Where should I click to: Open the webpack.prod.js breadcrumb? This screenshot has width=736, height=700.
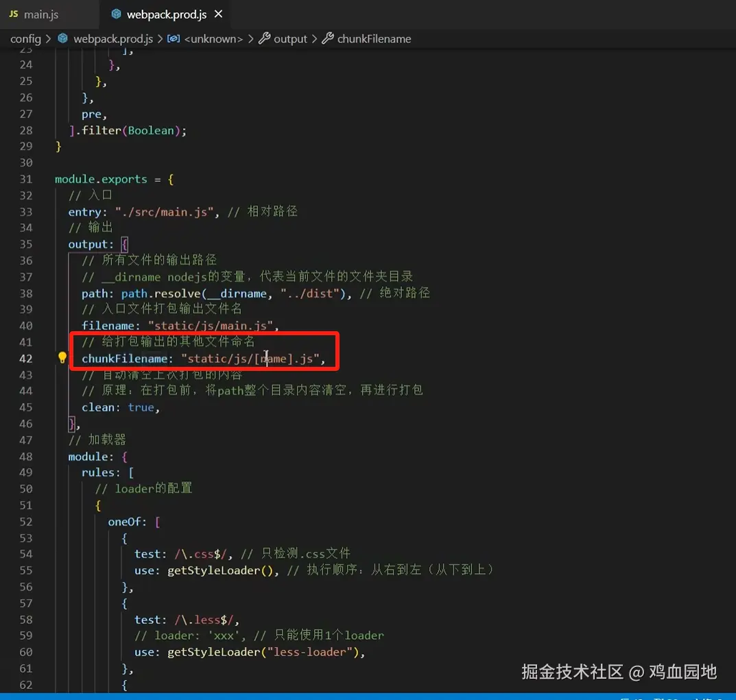point(113,39)
